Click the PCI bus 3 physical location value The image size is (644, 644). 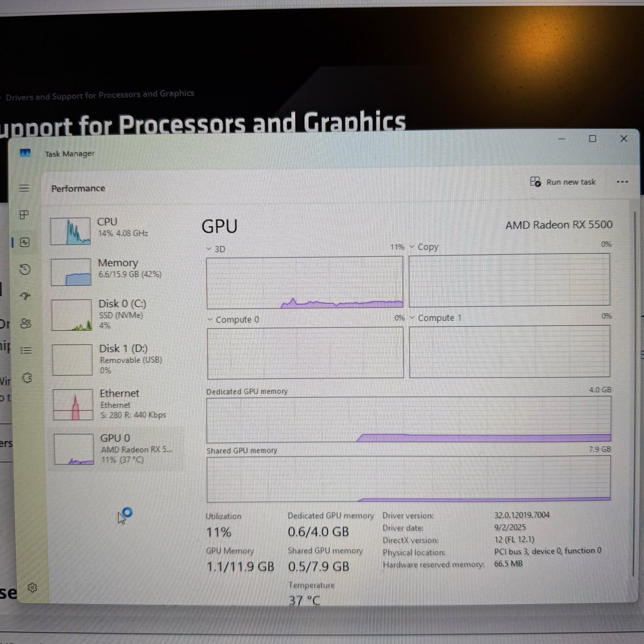point(548,551)
